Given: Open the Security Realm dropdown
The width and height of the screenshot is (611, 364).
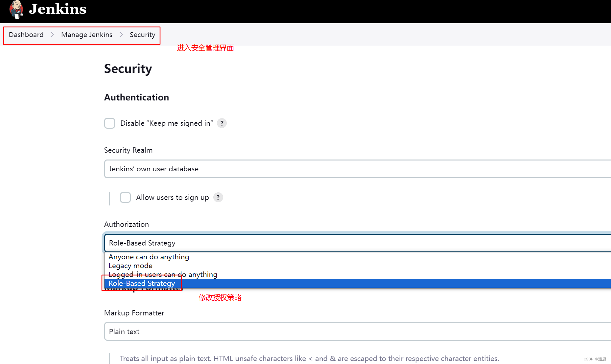Looking at the screenshot, I should coord(358,169).
